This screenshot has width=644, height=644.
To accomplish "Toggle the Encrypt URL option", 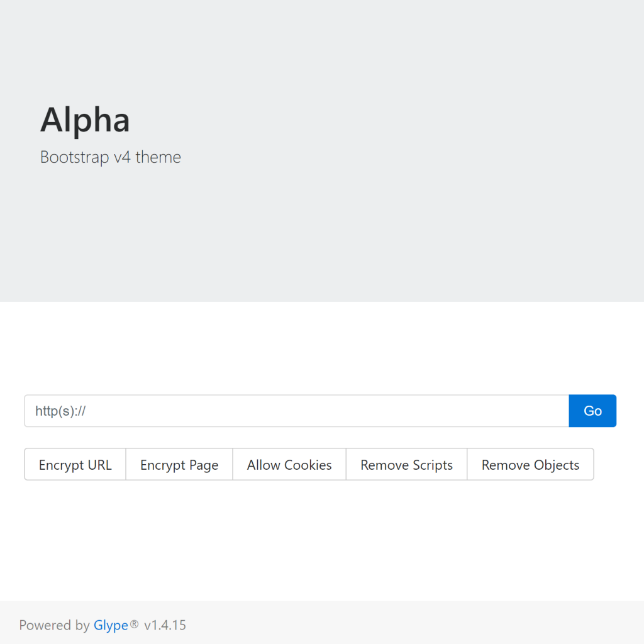I will tap(75, 465).
